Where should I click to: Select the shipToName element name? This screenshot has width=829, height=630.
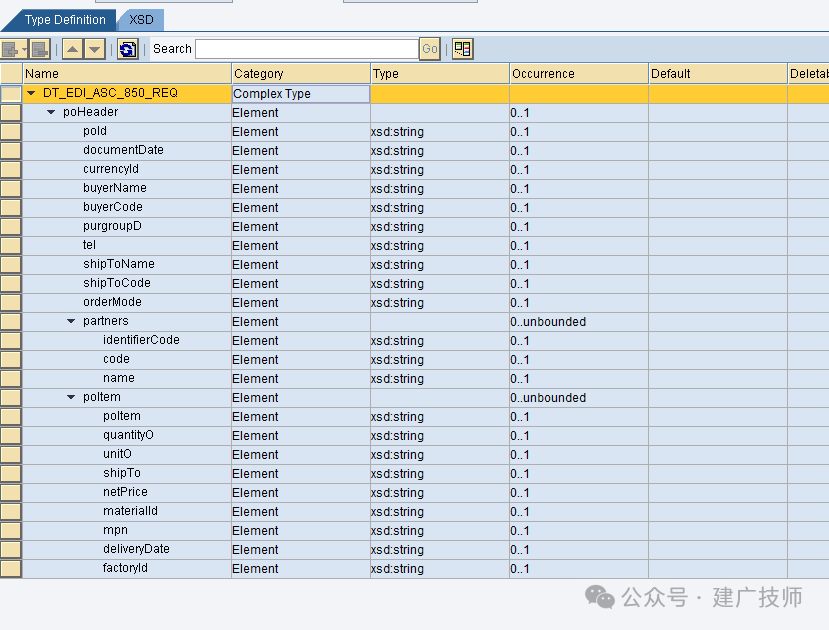point(119,264)
